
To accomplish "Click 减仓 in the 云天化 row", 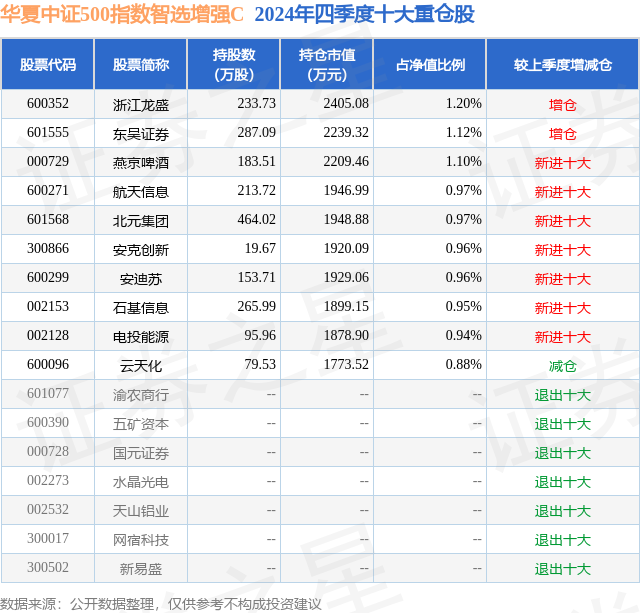I will (563, 366).
